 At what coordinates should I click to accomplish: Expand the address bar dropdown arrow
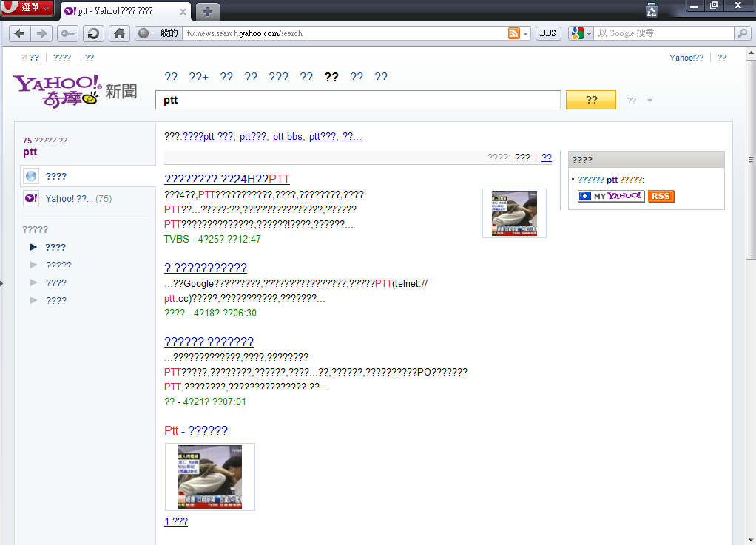(x=525, y=34)
